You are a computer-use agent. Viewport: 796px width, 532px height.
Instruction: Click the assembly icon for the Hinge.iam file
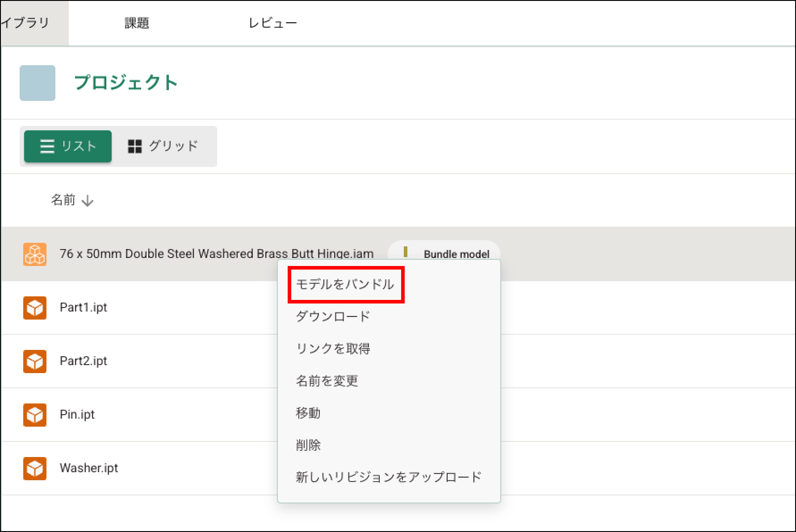coord(35,254)
